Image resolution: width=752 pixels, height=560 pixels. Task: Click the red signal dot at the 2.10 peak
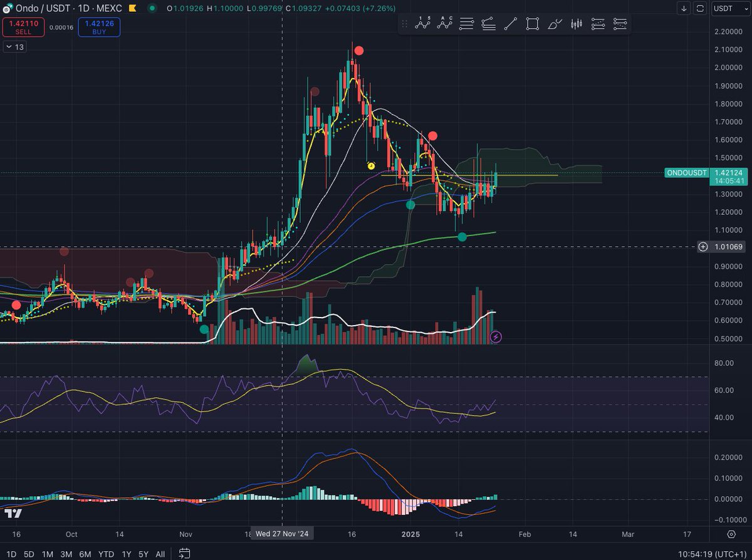pos(358,51)
